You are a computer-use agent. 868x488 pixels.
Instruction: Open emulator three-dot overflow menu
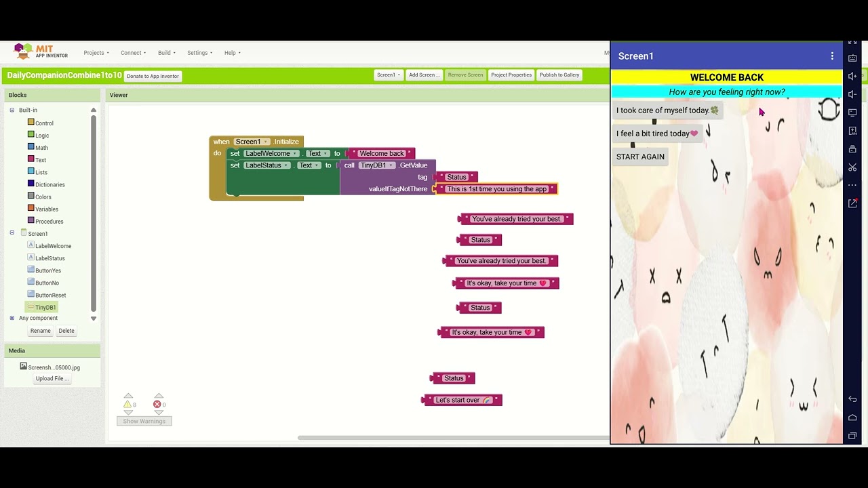[x=832, y=56]
